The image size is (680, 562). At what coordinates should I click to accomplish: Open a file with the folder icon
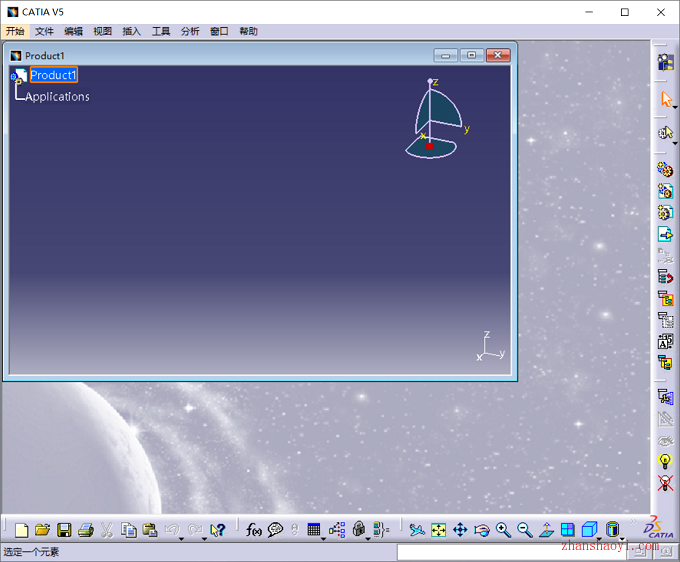[42, 530]
